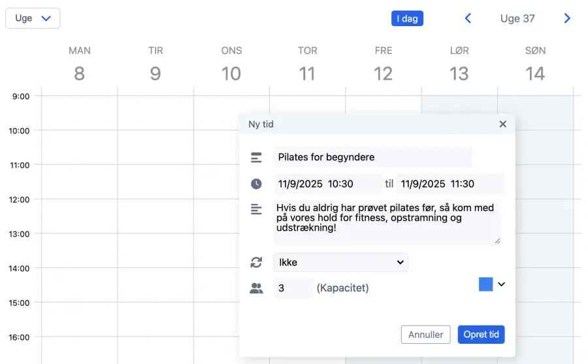Go to previous week arrow
Image resolution: width=588 pixels, height=364 pixels.
(468, 18)
